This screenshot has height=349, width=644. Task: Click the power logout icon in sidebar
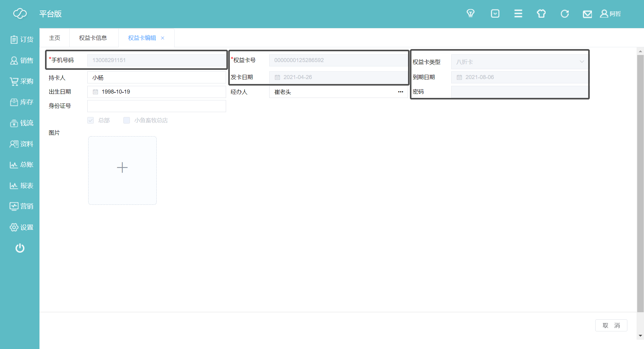(x=20, y=248)
